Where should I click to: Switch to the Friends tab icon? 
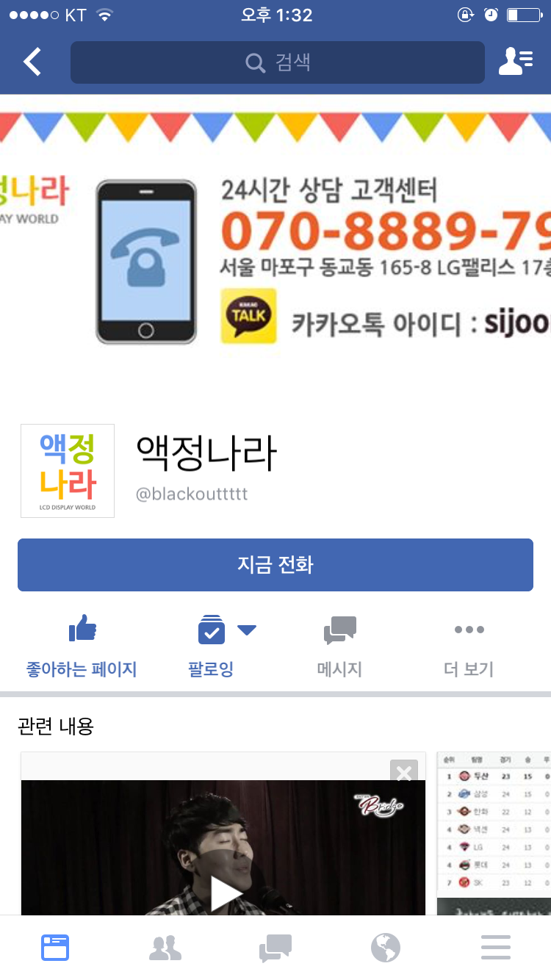coord(165,948)
